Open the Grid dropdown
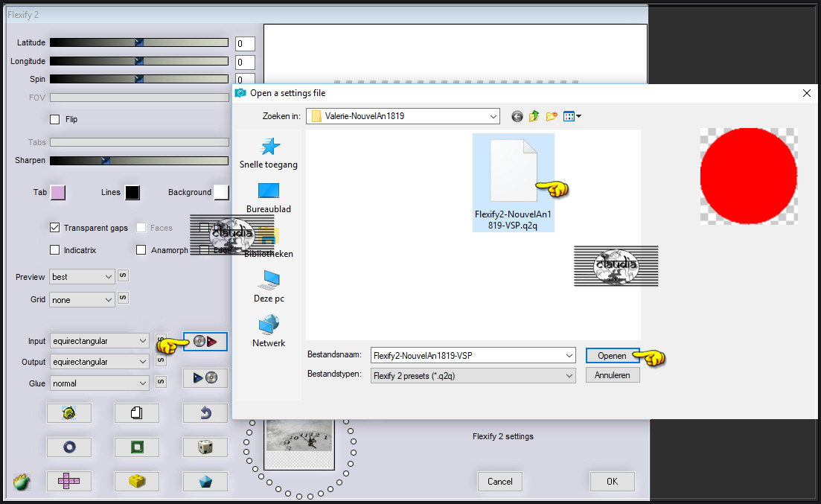The height and width of the screenshot is (504, 821). 82,300
